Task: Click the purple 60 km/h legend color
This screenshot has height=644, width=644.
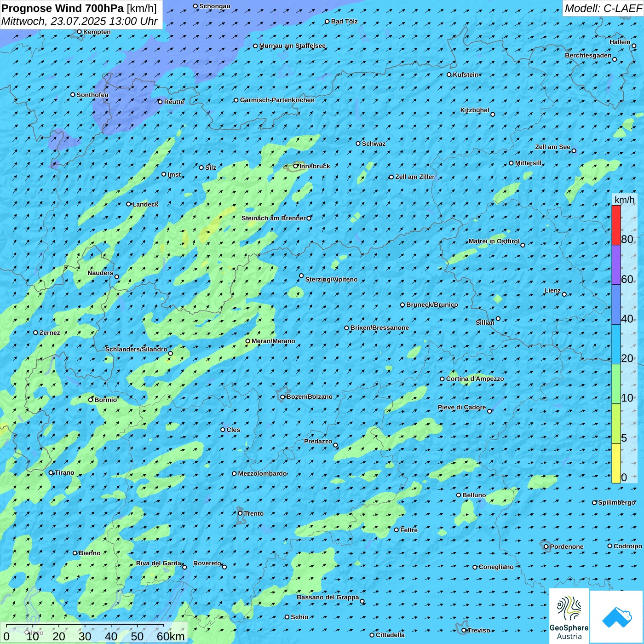Action: [616, 265]
